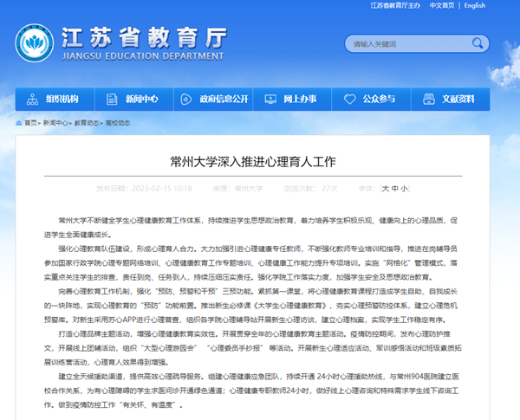Open the 组织机构 navigation menu

coord(62,99)
